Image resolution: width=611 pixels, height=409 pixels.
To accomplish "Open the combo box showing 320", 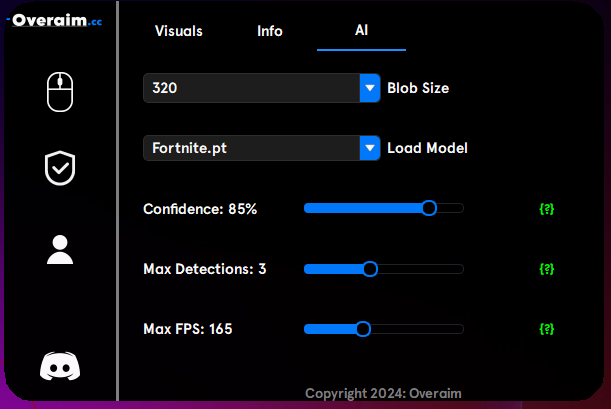I will (x=261, y=88).
